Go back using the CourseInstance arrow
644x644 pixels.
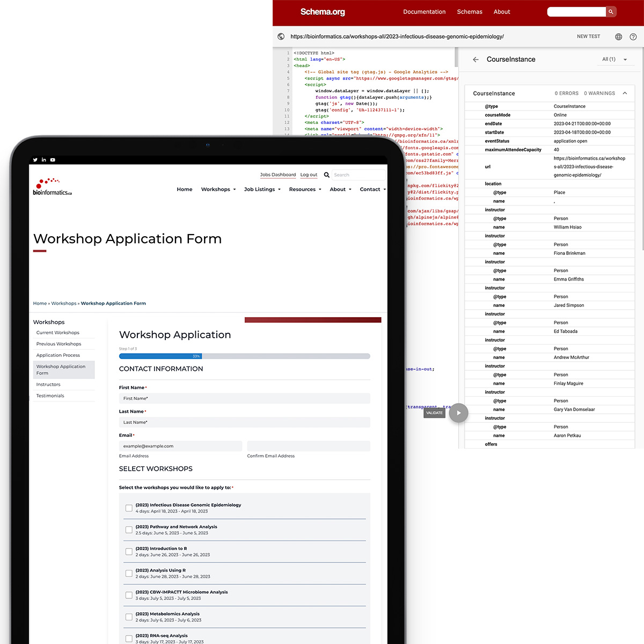(475, 60)
